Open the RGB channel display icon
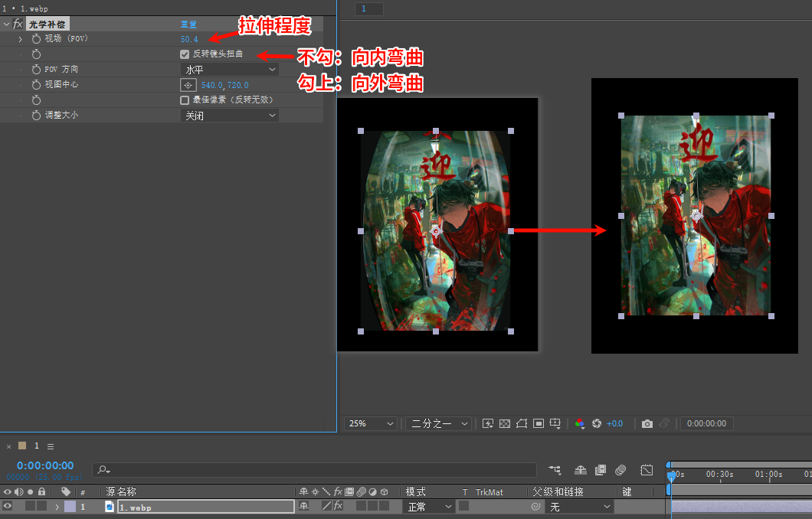This screenshot has height=519, width=812. click(x=580, y=424)
